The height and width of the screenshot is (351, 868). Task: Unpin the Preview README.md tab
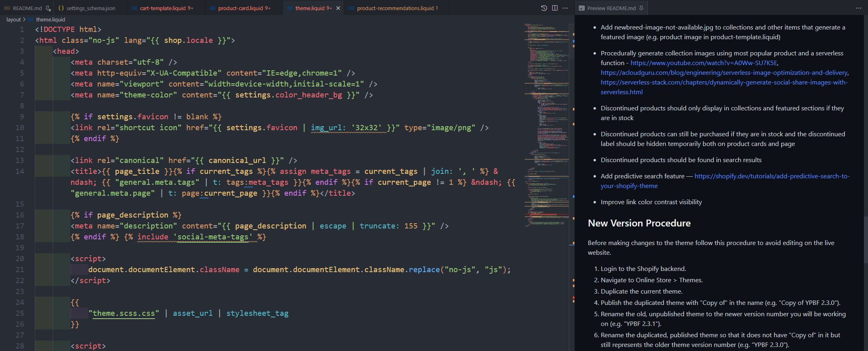click(x=641, y=8)
